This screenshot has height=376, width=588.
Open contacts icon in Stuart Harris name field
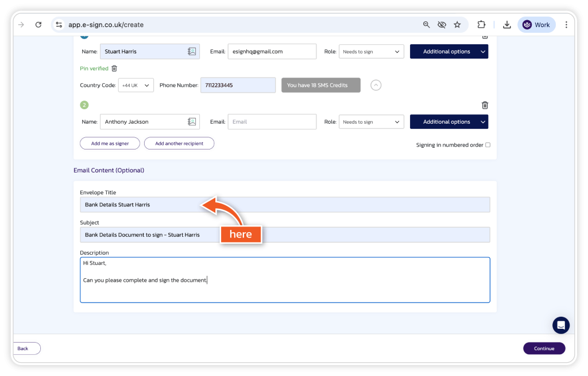[x=192, y=52]
